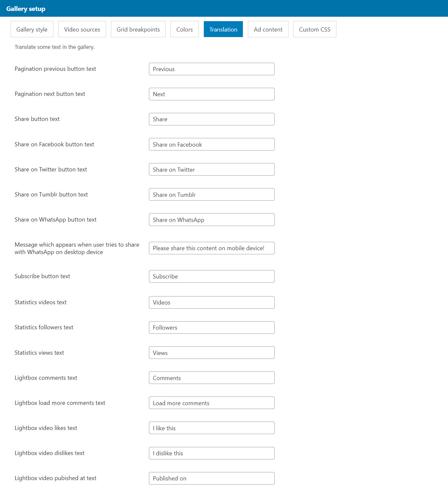Select the Share on Twitter input
The height and width of the screenshot is (491, 448).
(212, 169)
